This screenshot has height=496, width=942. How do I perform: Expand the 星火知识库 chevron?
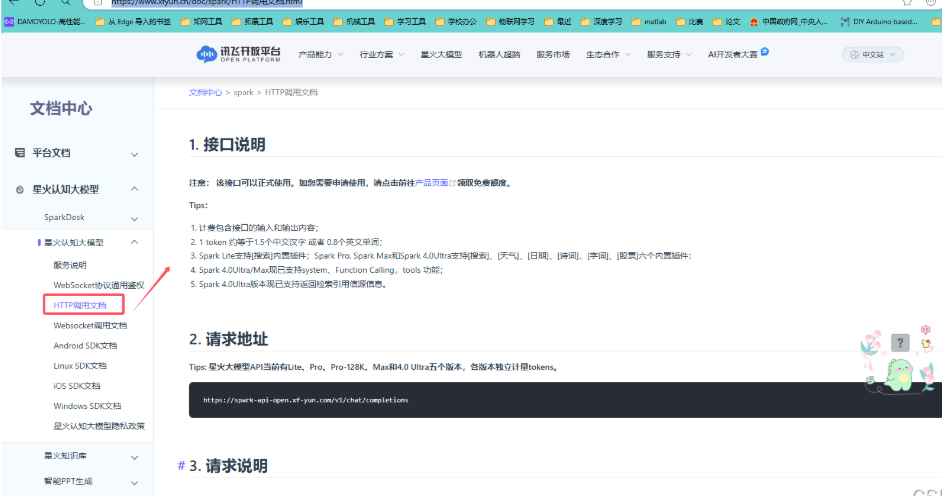point(135,457)
